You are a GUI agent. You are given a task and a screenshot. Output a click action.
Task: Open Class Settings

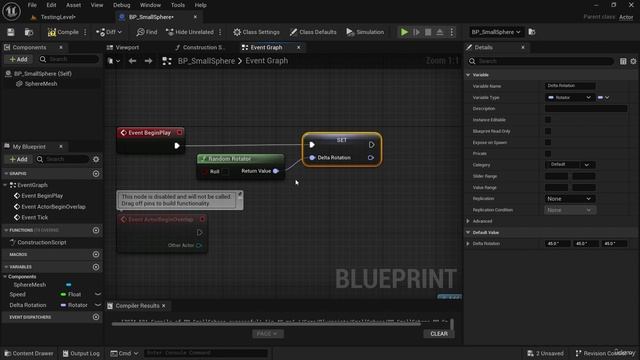(256, 32)
